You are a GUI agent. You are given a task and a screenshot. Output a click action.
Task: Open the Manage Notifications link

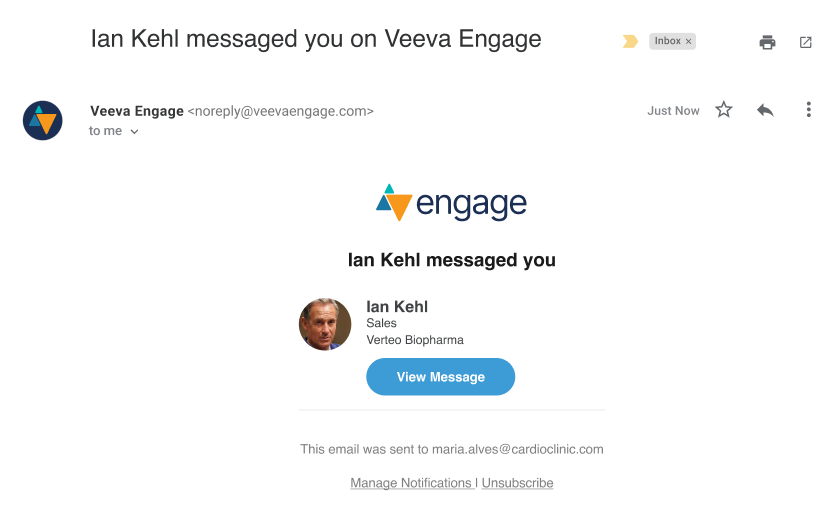click(x=411, y=483)
